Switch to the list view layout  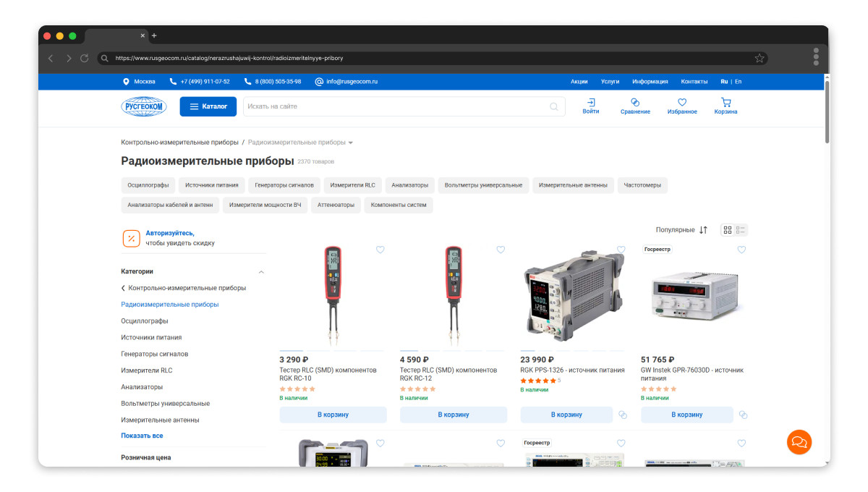pyautogui.click(x=741, y=230)
